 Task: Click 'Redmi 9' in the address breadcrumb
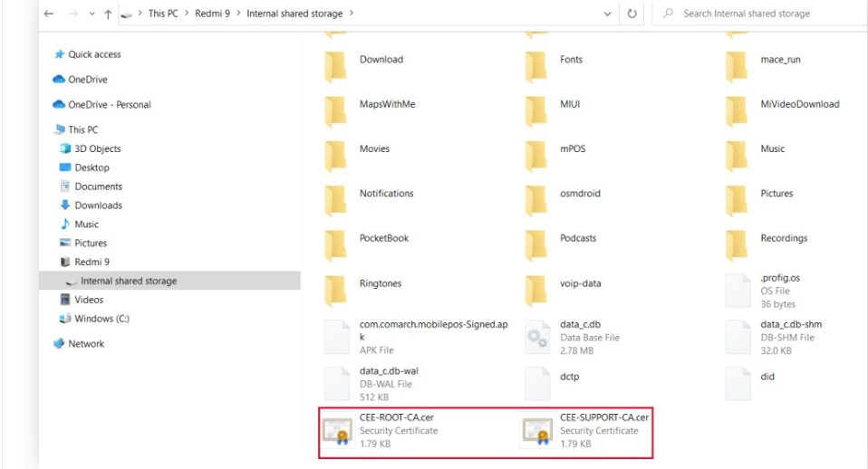point(212,14)
